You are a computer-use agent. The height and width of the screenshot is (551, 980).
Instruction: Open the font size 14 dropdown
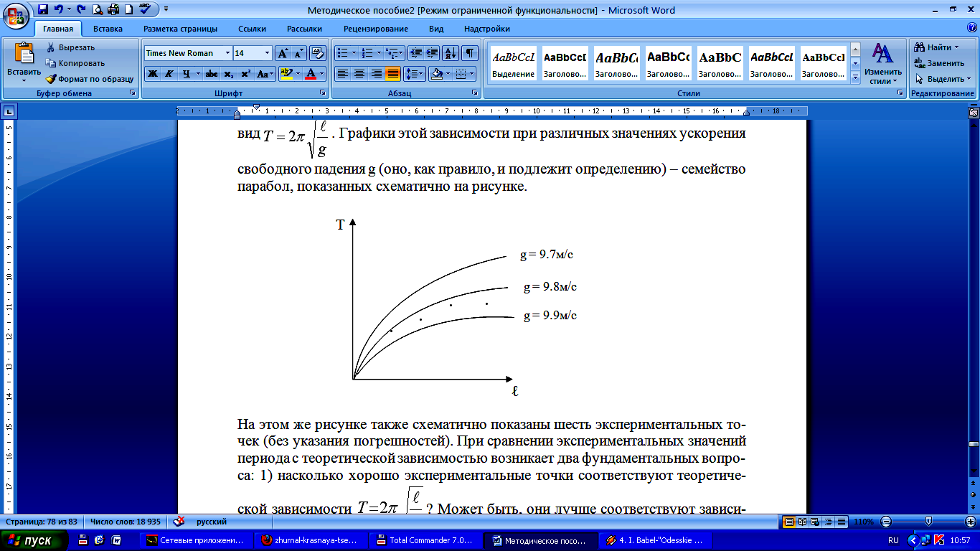268,53
